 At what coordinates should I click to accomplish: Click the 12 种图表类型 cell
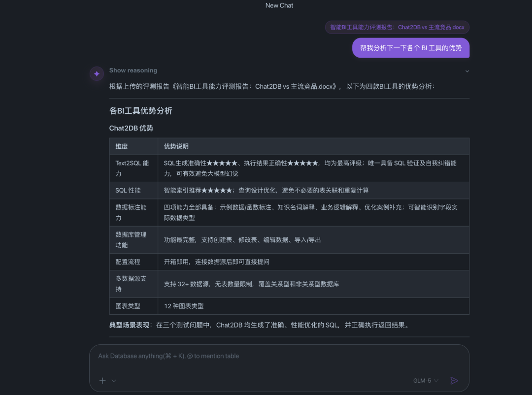pos(313,306)
